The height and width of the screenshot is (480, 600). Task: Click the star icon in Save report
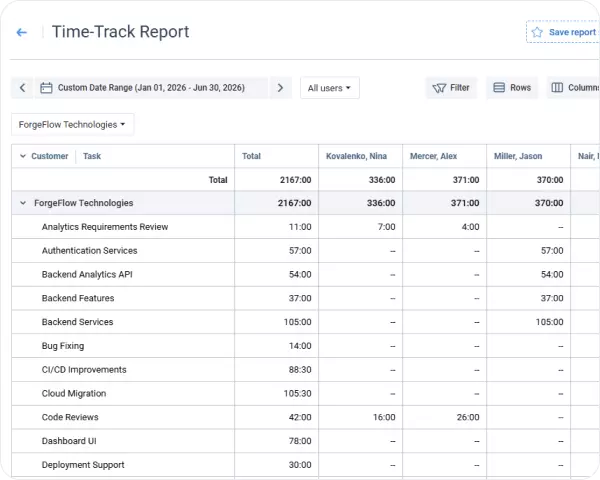click(x=537, y=32)
